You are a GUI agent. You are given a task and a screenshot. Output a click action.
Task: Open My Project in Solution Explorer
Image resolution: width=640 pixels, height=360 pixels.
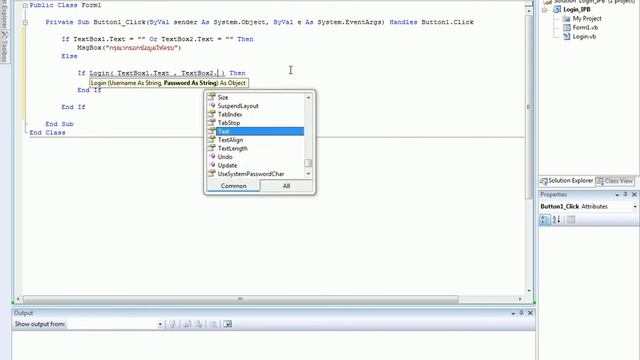click(587, 18)
